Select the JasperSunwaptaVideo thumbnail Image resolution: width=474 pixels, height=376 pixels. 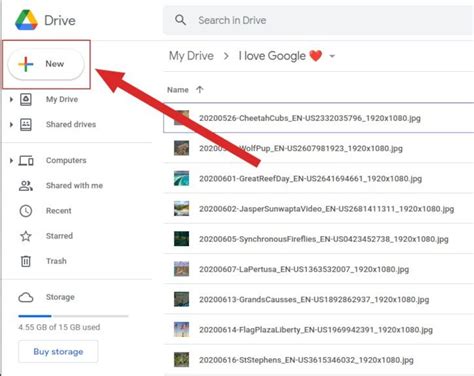tap(181, 209)
